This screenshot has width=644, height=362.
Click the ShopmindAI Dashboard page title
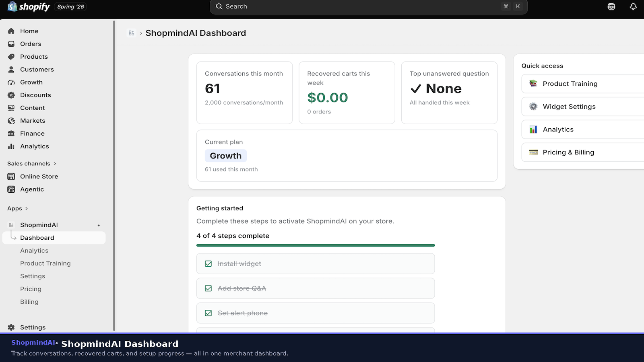pos(196,33)
